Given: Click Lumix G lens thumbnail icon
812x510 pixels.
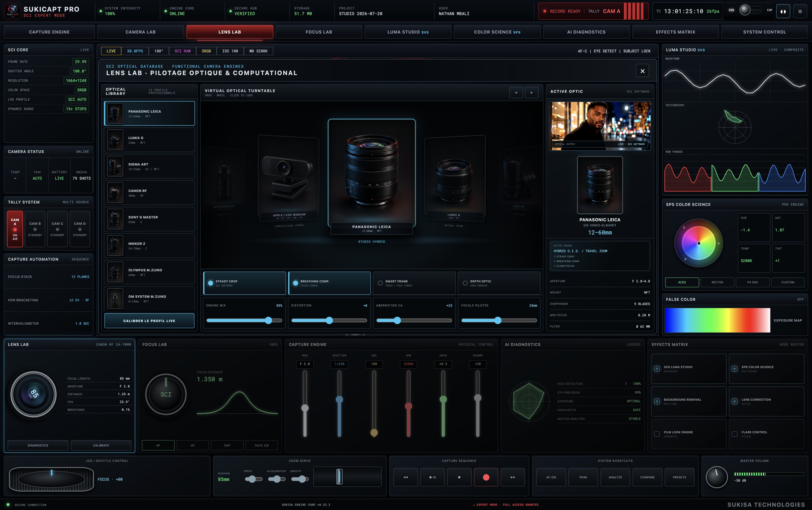Looking at the screenshot, I should coord(115,140).
